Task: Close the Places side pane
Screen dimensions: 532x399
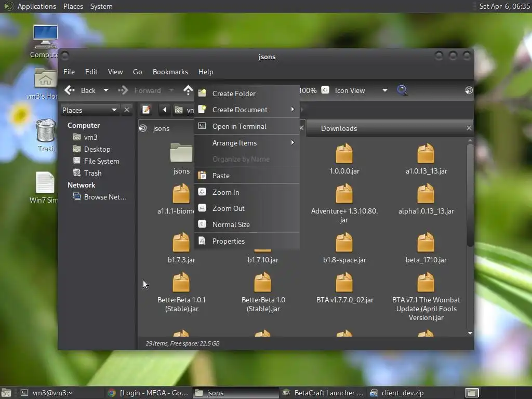Action: pos(127,110)
